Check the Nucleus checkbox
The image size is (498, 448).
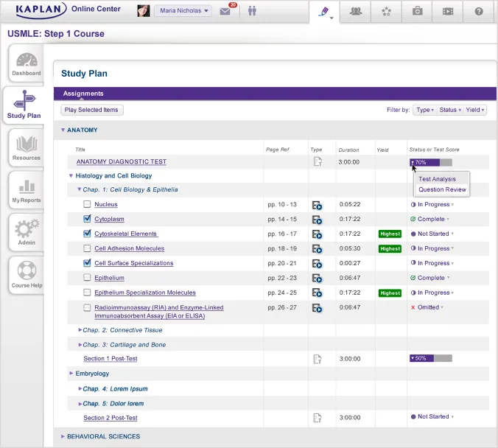(x=87, y=204)
